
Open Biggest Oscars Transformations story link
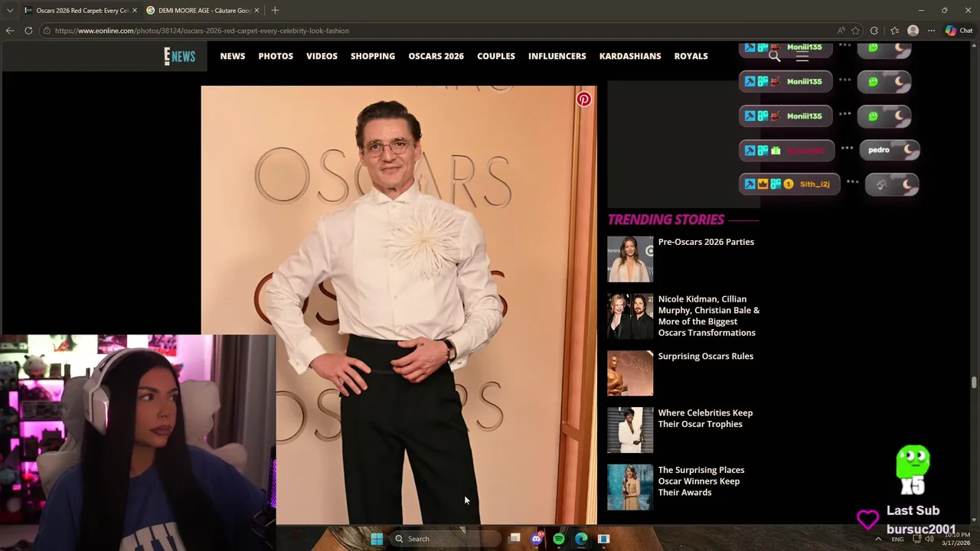[x=709, y=316]
